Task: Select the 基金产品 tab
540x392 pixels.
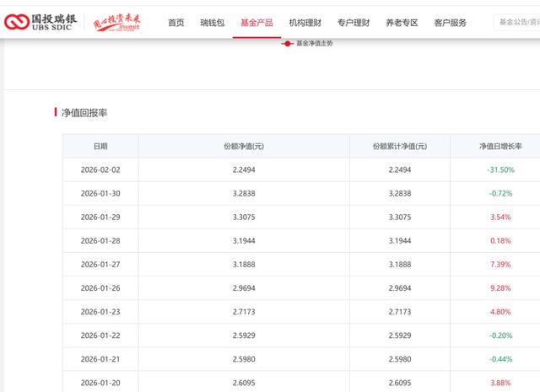Action: pos(256,23)
